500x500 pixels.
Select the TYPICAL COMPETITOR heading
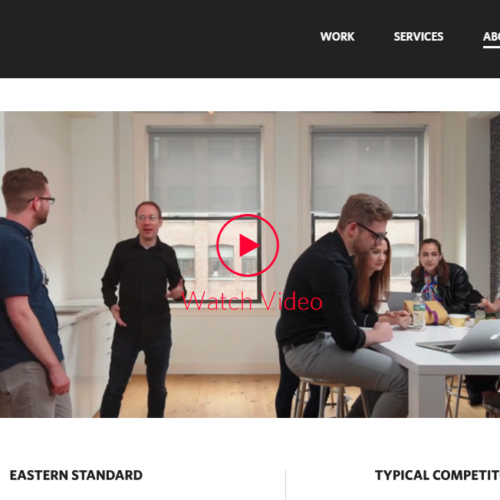pyautogui.click(x=437, y=475)
